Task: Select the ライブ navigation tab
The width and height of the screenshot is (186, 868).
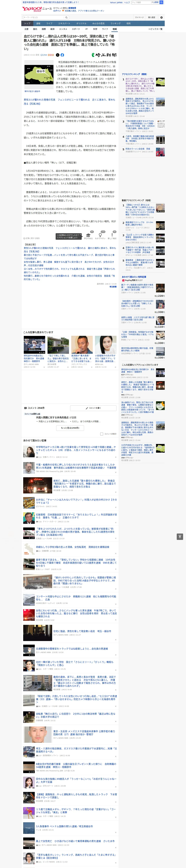Action: point(49,24)
